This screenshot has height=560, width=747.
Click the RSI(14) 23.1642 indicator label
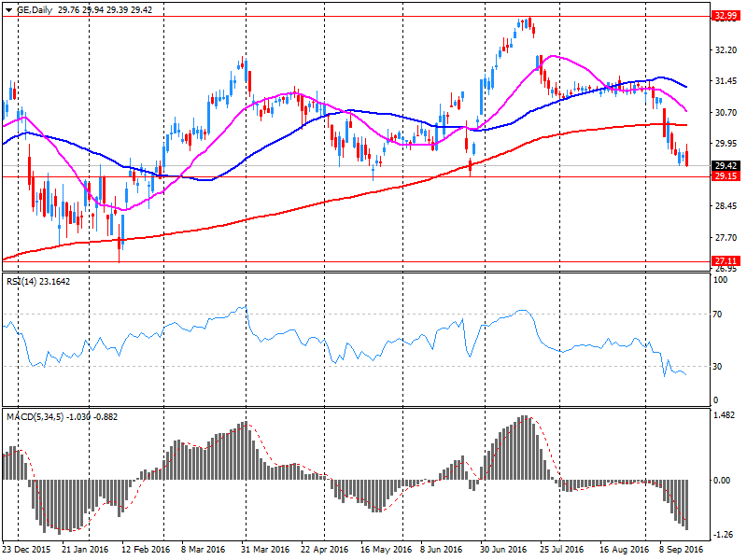click(x=38, y=282)
